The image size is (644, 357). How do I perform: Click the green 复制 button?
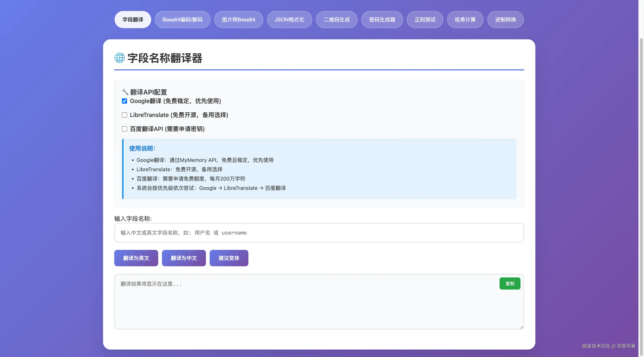(x=510, y=283)
